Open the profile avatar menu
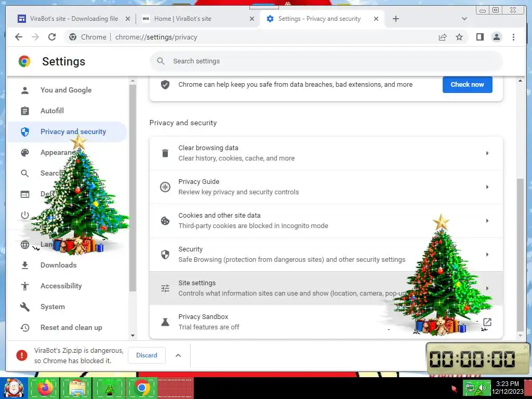532x399 pixels. click(496, 37)
